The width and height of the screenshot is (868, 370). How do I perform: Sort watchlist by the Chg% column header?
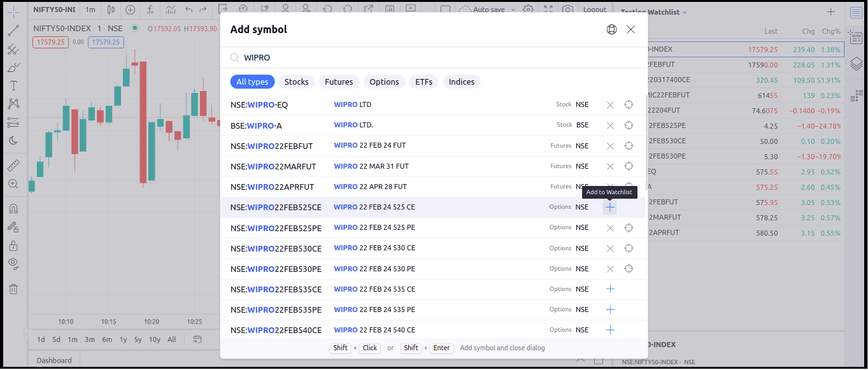point(831,31)
